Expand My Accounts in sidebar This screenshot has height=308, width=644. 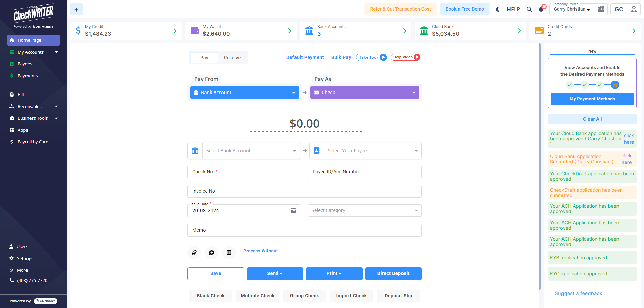pyautogui.click(x=34, y=52)
